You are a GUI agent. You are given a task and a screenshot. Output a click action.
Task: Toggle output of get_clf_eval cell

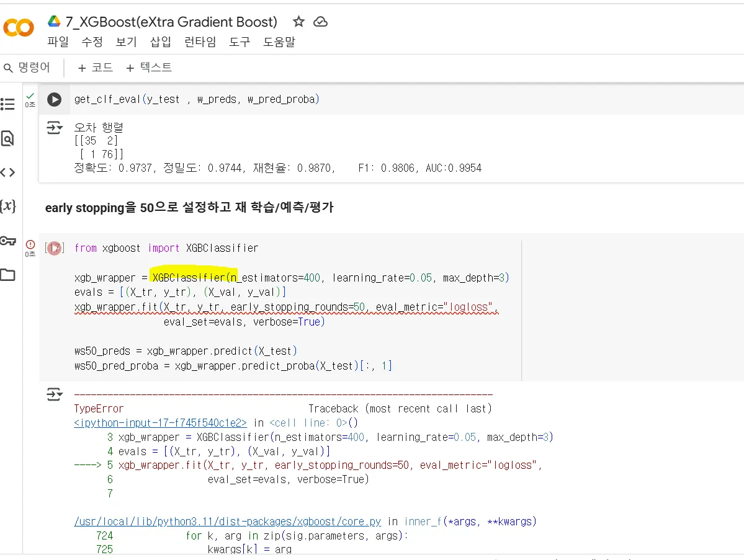pyautogui.click(x=55, y=128)
